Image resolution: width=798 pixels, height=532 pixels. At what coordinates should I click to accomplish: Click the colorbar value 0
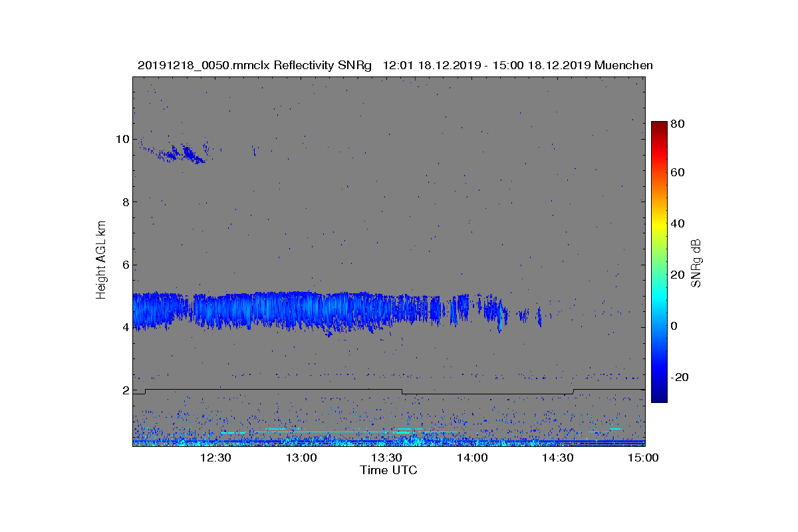pyautogui.click(x=676, y=326)
